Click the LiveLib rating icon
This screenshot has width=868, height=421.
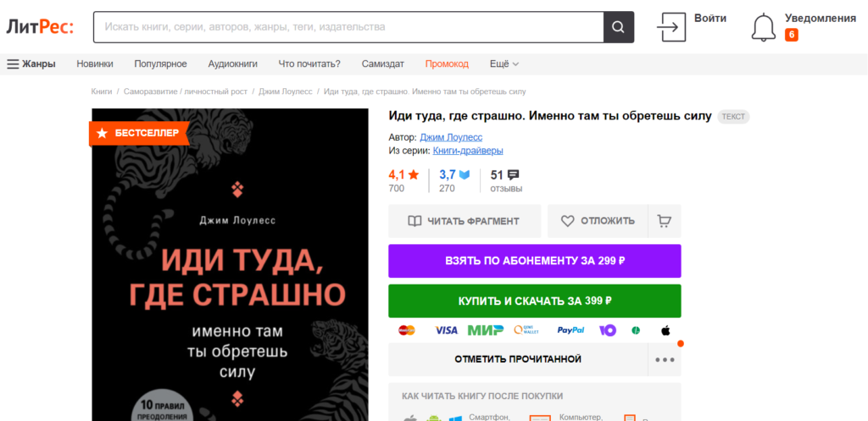pos(464,175)
